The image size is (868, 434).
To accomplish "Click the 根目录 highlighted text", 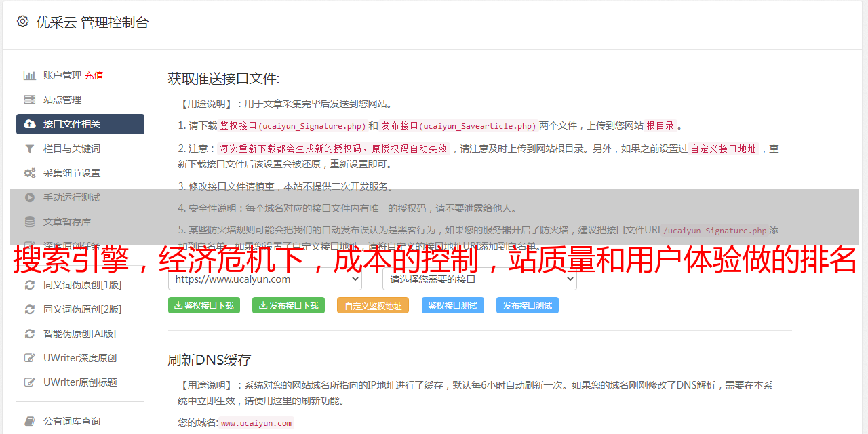I will pyautogui.click(x=660, y=125).
